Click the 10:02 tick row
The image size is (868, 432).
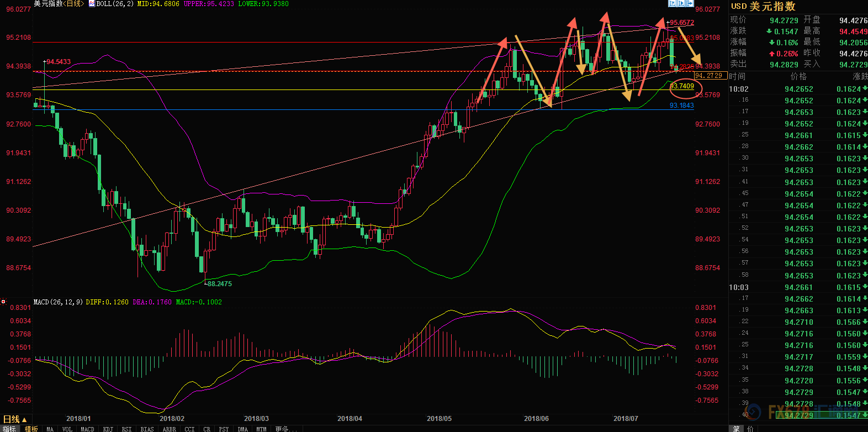click(x=798, y=89)
